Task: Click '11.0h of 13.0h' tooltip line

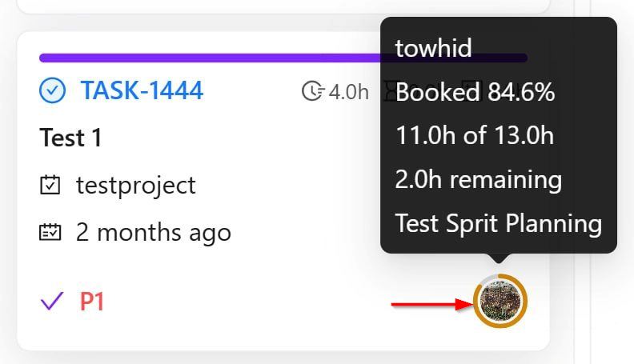Action: click(x=474, y=135)
